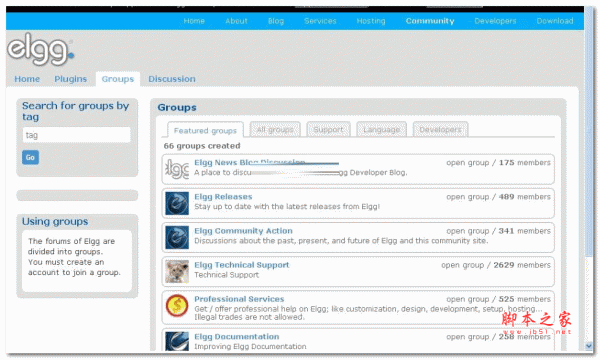Open the Elgg News Blog Discussion link
The width and height of the screenshot is (600, 360).
(249, 162)
